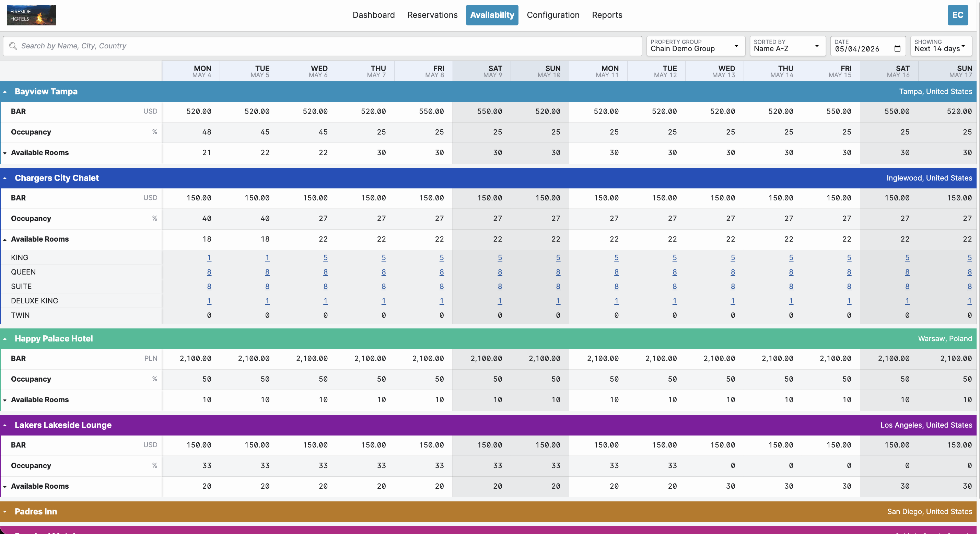Screen dimensions: 980x534
Task: Select the Availability tab
Action: [492, 15]
